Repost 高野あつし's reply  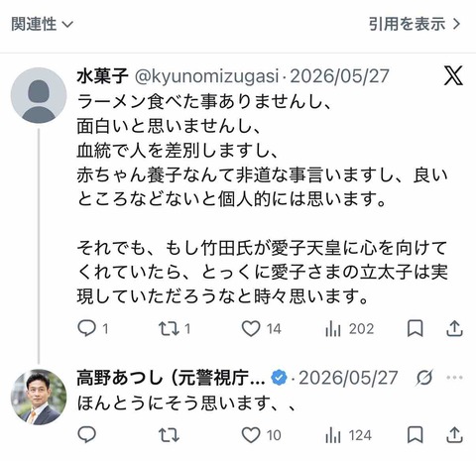click(x=169, y=435)
